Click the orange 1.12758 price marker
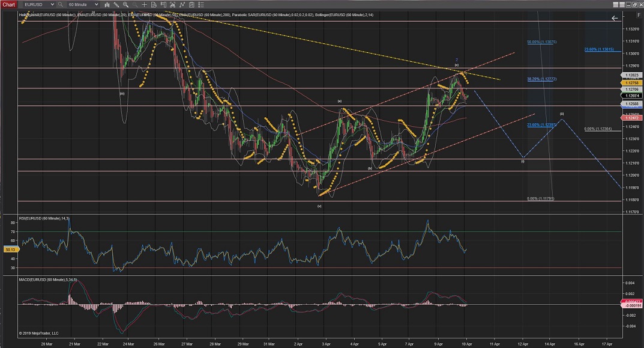The image size is (644, 348). pos(633,83)
